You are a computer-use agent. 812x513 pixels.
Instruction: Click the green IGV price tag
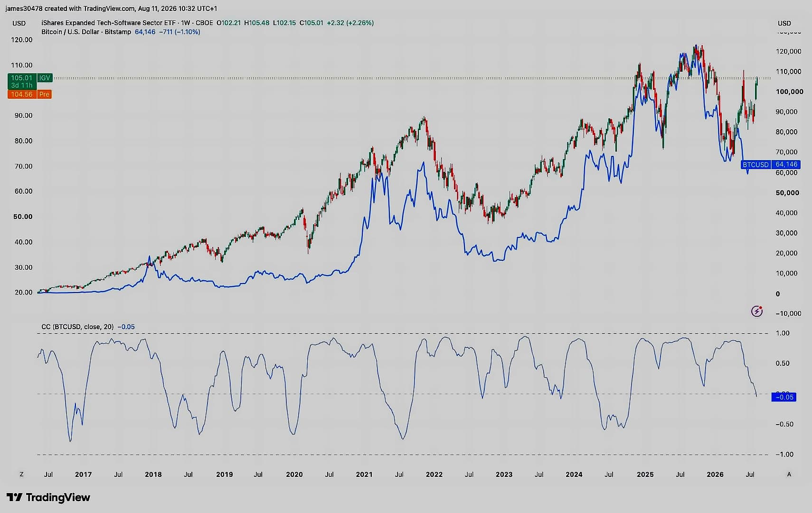pyautogui.click(x=30, y=81)
